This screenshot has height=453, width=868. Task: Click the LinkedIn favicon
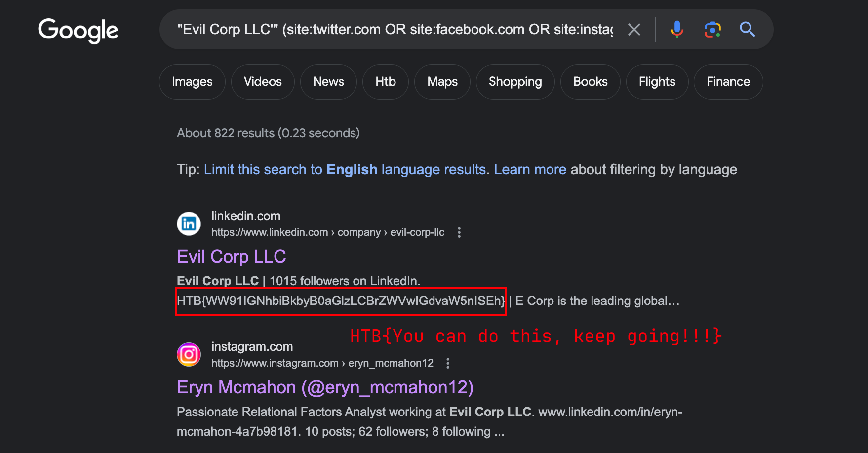click(189, 224)
